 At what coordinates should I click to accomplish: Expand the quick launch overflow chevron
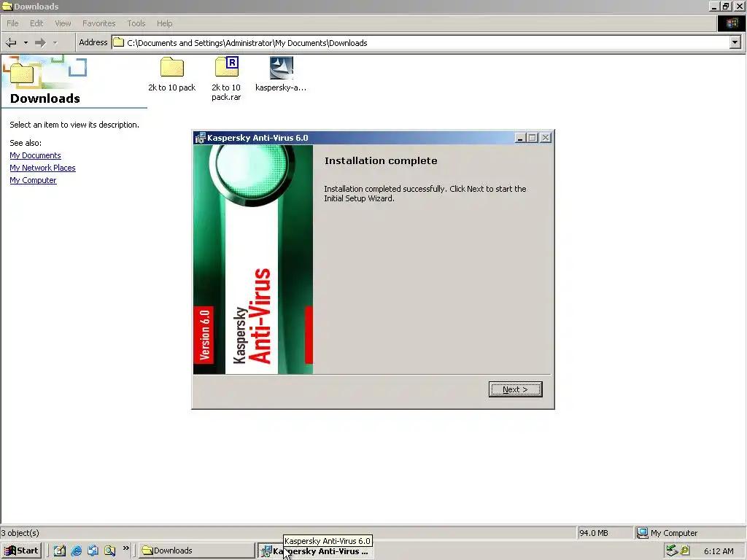(x=125, y=548)
